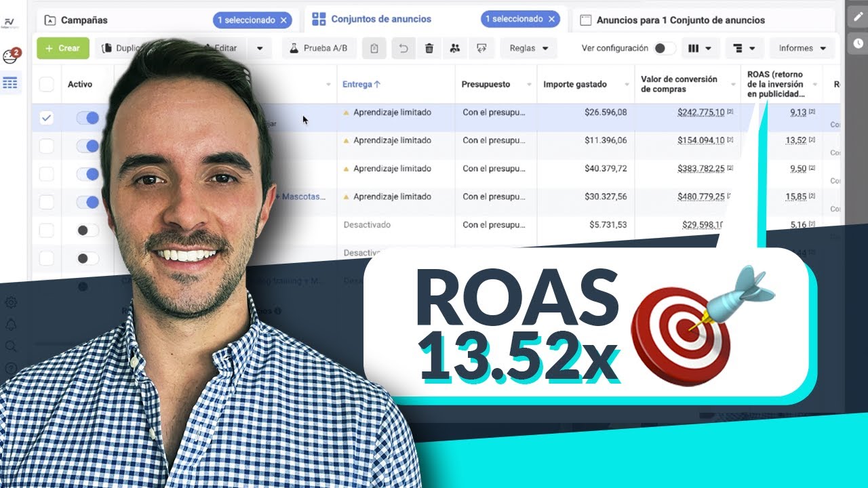Open Anuncios para 1 Conjunto de anuncios tab

click(x=681, y=20)
